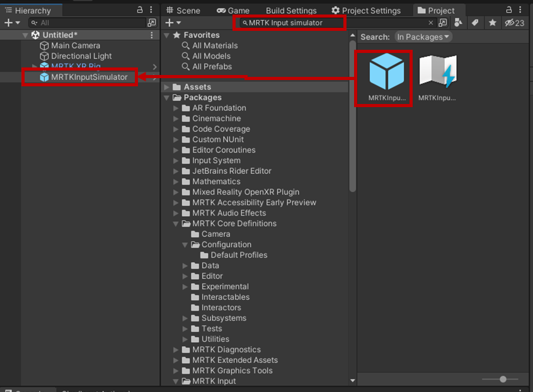The height and width of the screenshot is (392, 533).
Task: Select MRTK Graphics Tools package
Action: (x=227, y=371)
